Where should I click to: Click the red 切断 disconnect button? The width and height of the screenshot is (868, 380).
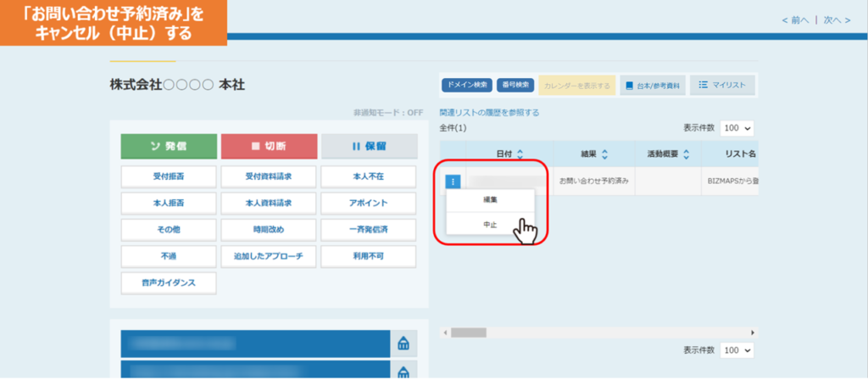(x=268, y=146)
